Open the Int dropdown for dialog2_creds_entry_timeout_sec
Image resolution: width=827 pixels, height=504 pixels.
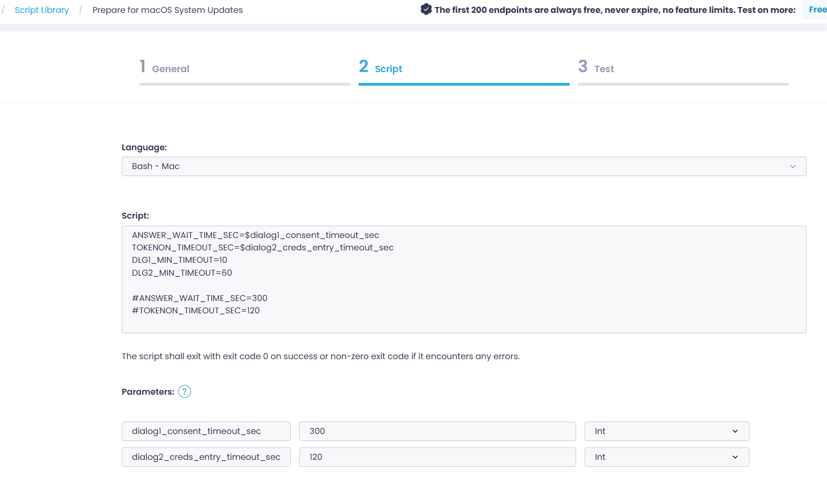(667, 457)
